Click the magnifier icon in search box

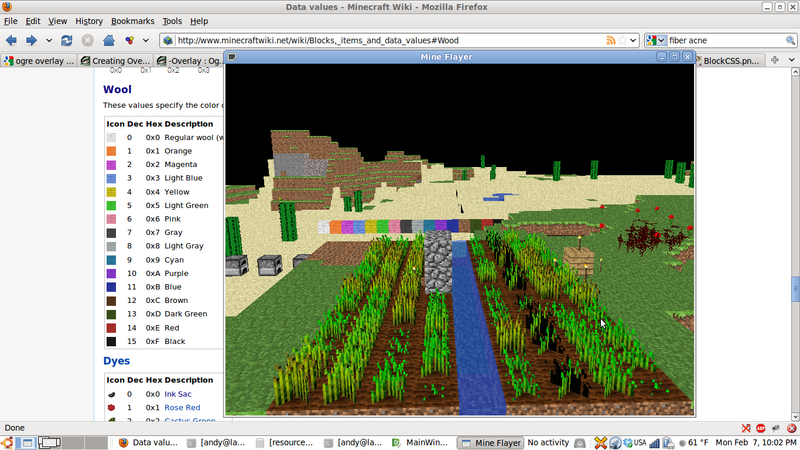coord(789,41)
